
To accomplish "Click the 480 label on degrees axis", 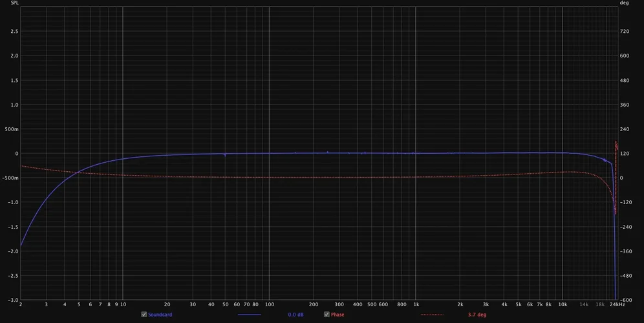I will 625,80.
